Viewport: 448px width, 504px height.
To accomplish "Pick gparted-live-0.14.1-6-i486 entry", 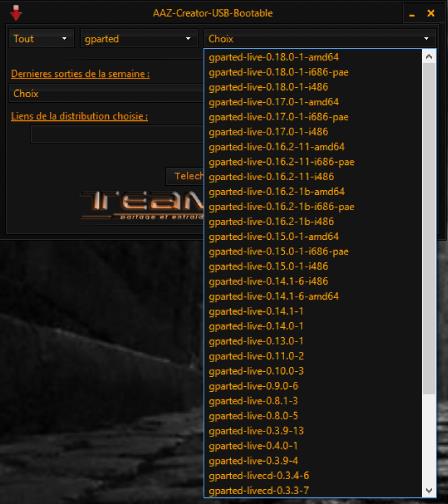I will (x=313, y=281).
